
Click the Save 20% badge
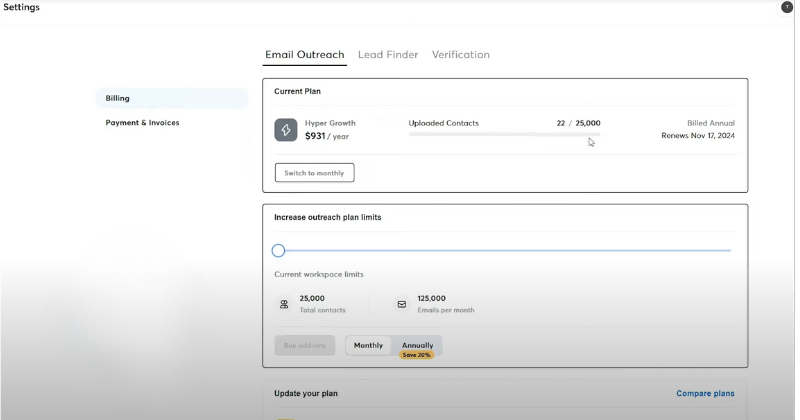pos(417,355)
